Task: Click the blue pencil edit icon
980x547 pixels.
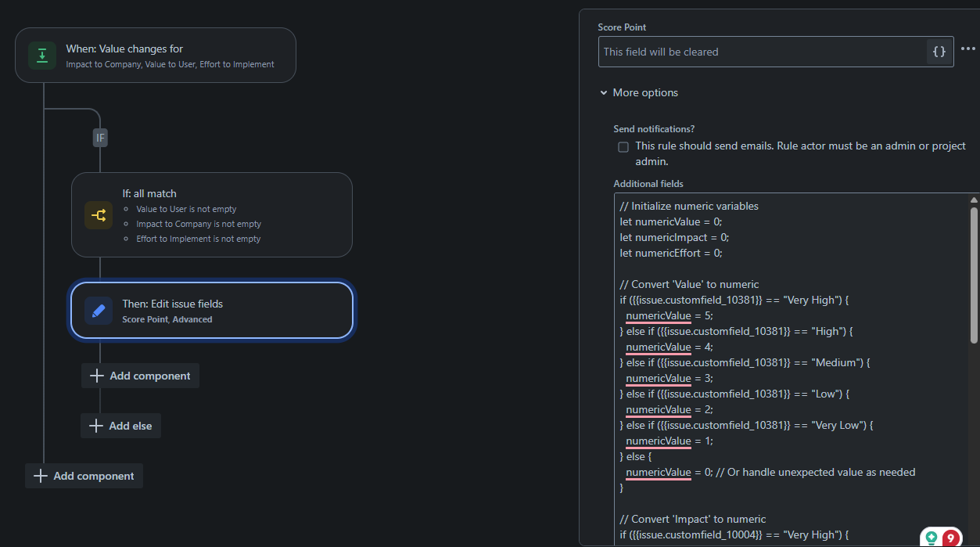Action: pyautogui.click(x=99, y=311)
